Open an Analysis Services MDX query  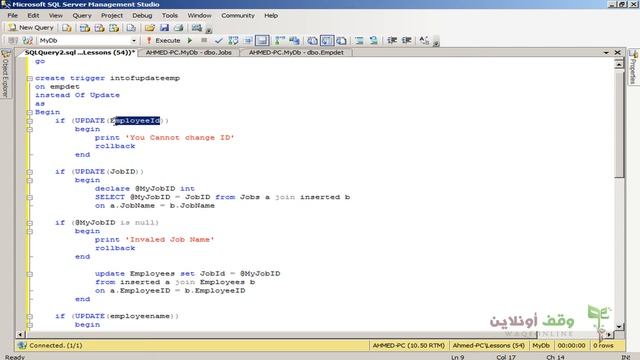[x=84, y=28]
